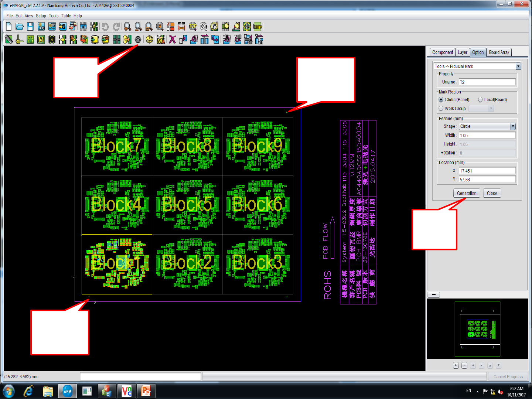Undo the last action
This screenshot has width=532, height=399.
[105, 27]
